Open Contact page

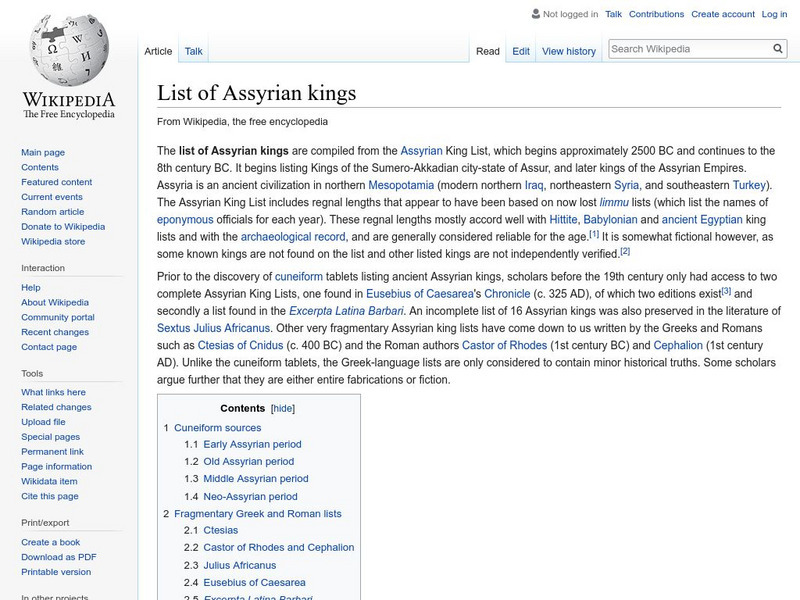tap(49, 346)
